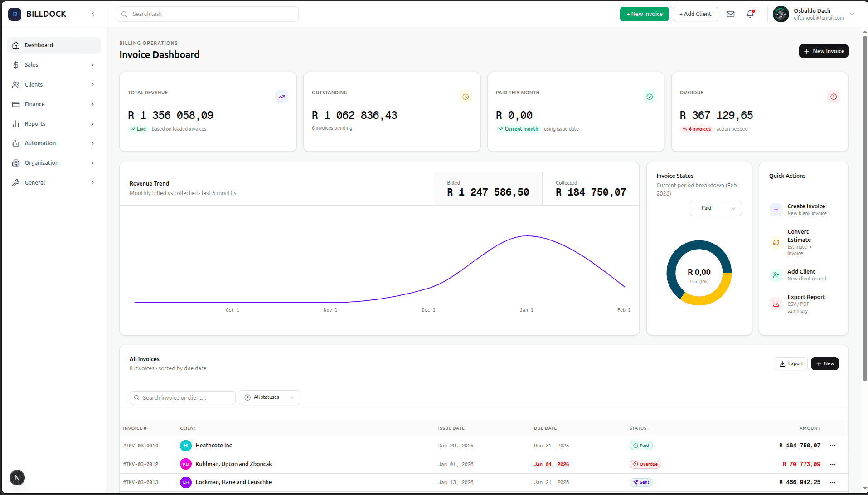Open the notifications bell
Image resolution: width=868 pixels, height=495 pixels.
pyautogui.click(x=749, y=14)
